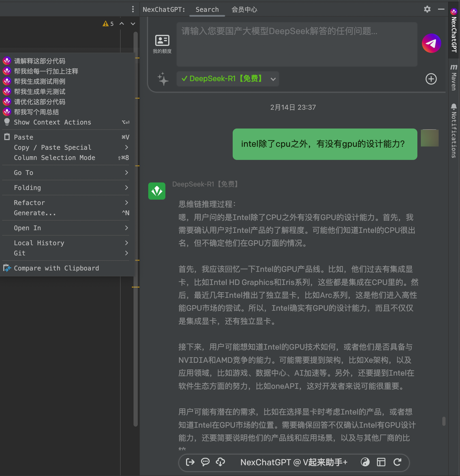Viewport: 460px width, 476px height.
Task: Switch to the Search tab
Action: point(207,9)
